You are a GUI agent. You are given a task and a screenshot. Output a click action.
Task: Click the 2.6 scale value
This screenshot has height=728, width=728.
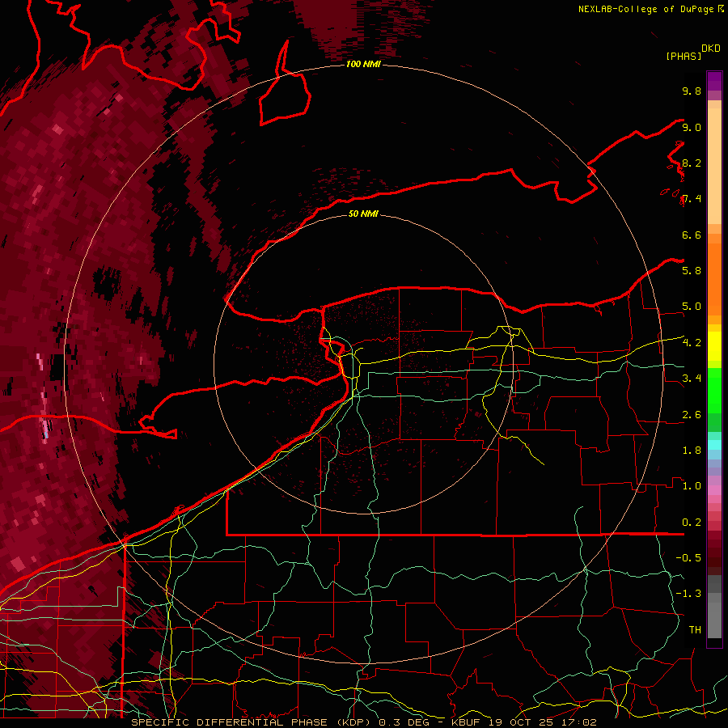click(692, 414)
